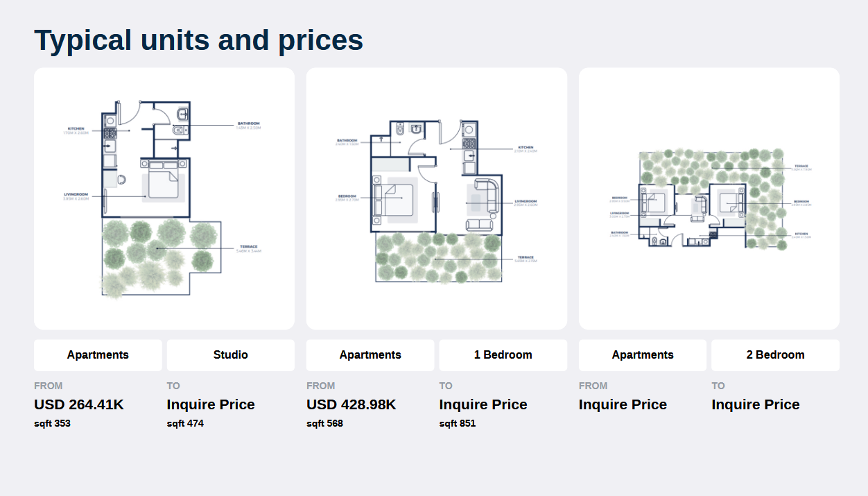Click the FROM Inquire Price for 2 Bedroom

coord(623,404)
